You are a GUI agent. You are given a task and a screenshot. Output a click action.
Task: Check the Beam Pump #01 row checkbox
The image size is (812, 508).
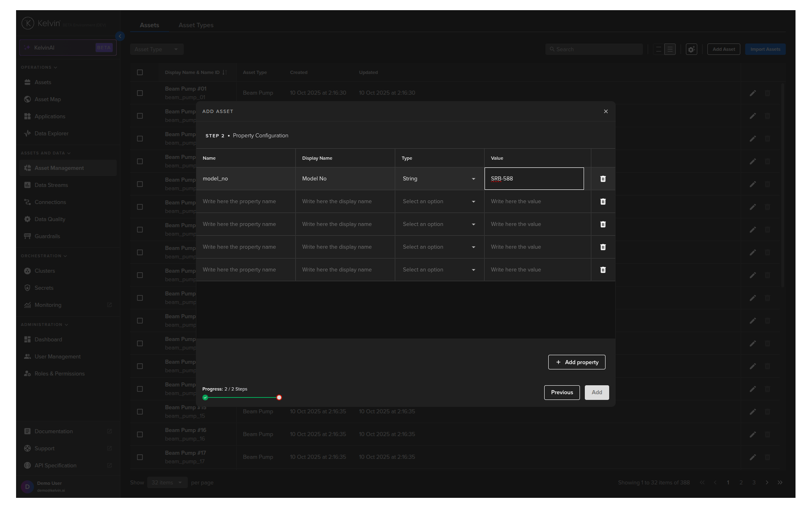click(x=140, y=93)
